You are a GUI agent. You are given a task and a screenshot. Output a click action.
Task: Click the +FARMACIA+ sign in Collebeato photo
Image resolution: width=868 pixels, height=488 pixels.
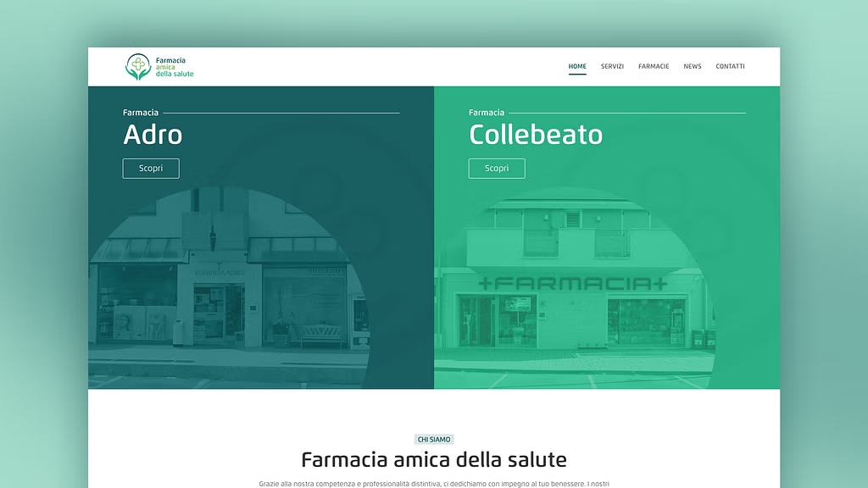click(572, 284)
